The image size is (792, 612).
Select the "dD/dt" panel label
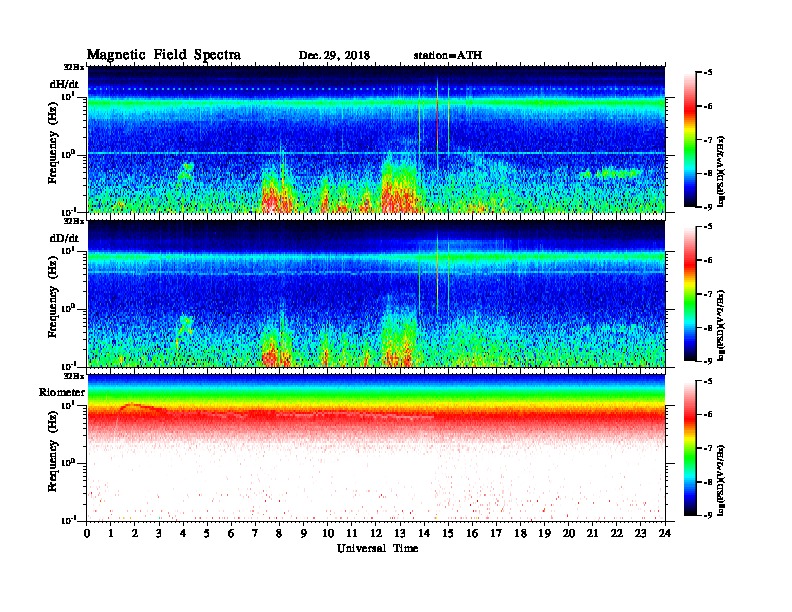click(64, 238)
